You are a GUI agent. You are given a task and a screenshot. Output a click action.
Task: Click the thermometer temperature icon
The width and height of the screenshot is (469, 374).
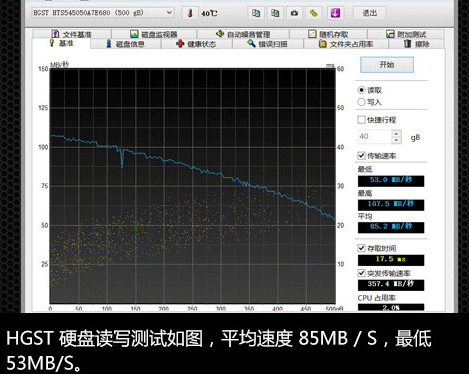point(190,13)
